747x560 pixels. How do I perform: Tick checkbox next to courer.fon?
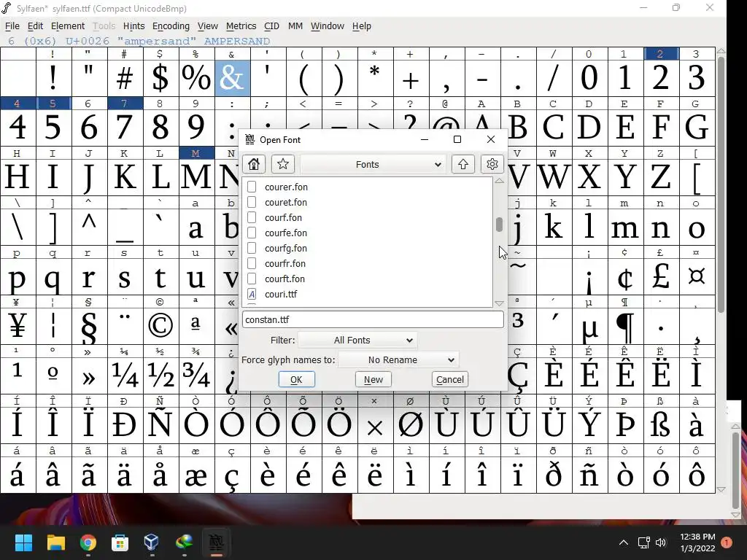pyautogui.click(x=252, y=187)
